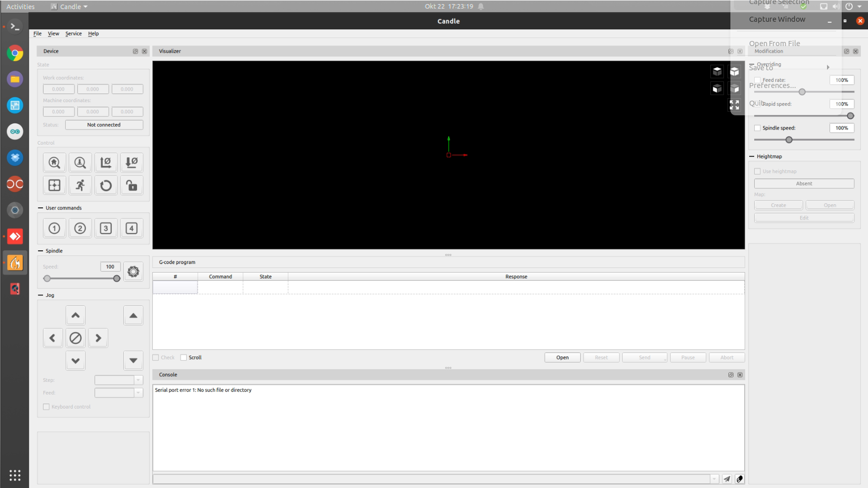Screen dimensions: 868x488
Task: Jog Z up with the up triangle
Action: (133, 315)
